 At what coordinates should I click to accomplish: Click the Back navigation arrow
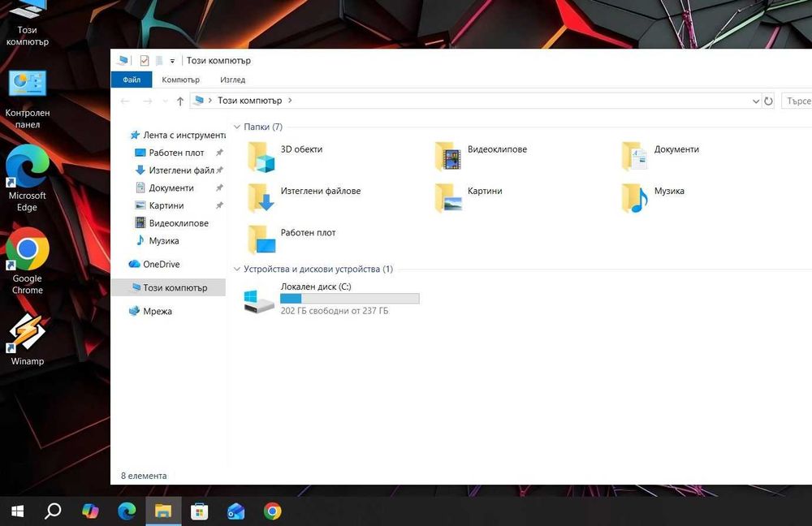point(125,101)
